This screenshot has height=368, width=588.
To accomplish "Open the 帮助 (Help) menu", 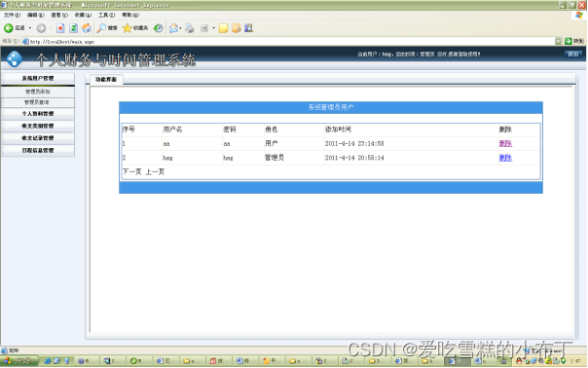I will (x=130, y=15).
